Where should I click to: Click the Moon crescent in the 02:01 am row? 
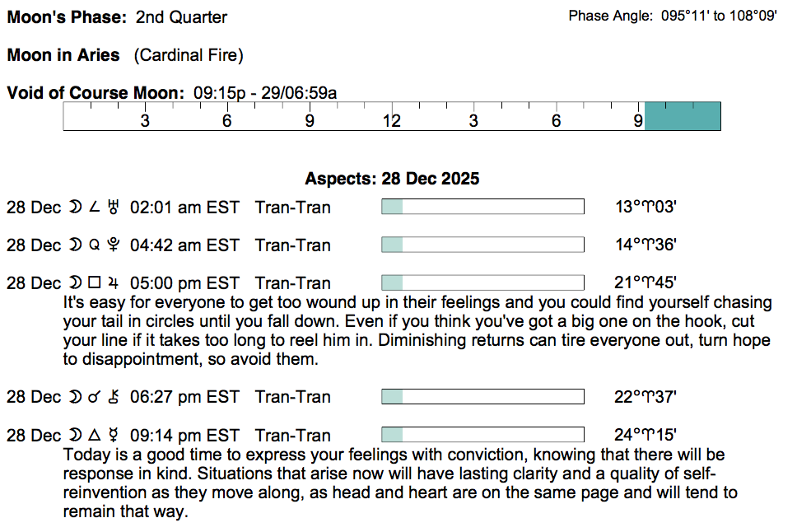[x=75, y=207]
